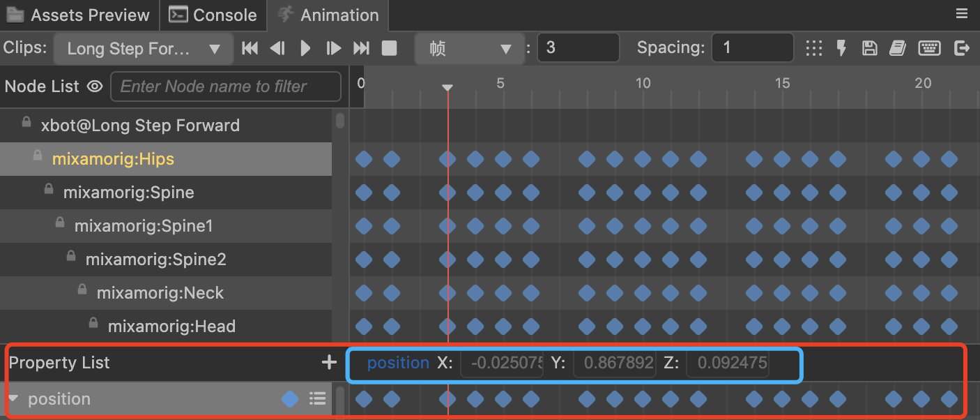
Task: Switch to the Console tab
Action: click(213, 15)
